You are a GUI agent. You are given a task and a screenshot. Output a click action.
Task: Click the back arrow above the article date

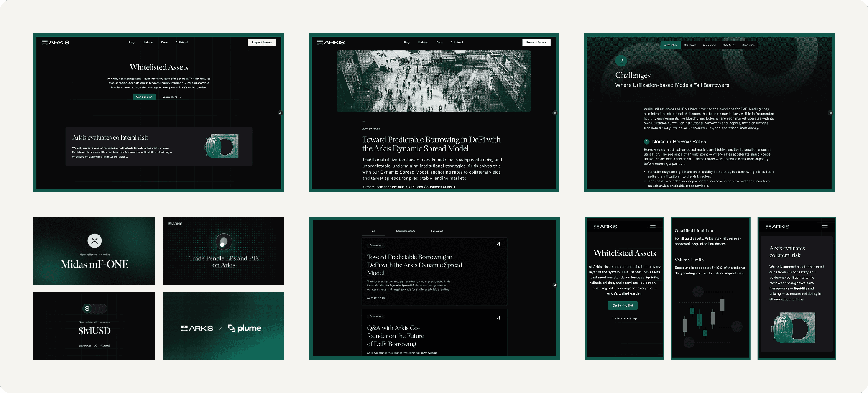click(363, 121)
